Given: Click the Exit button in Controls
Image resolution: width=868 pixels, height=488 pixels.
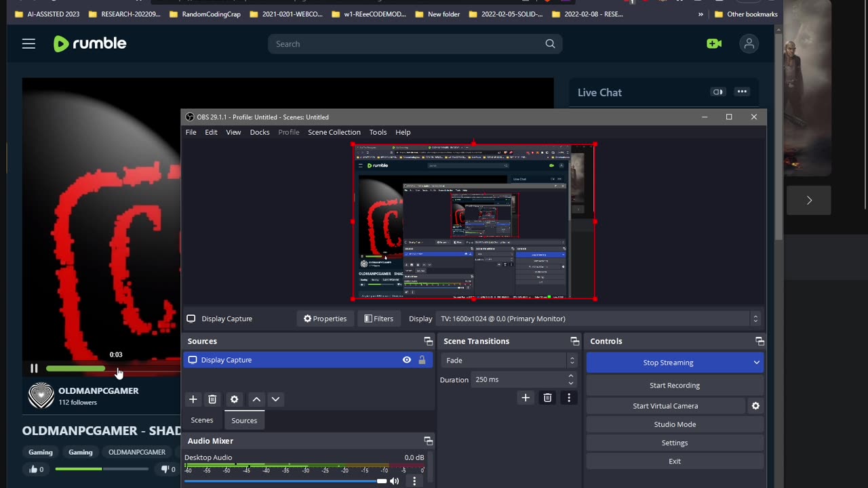Looking at the screenshot, I should 675,461.
